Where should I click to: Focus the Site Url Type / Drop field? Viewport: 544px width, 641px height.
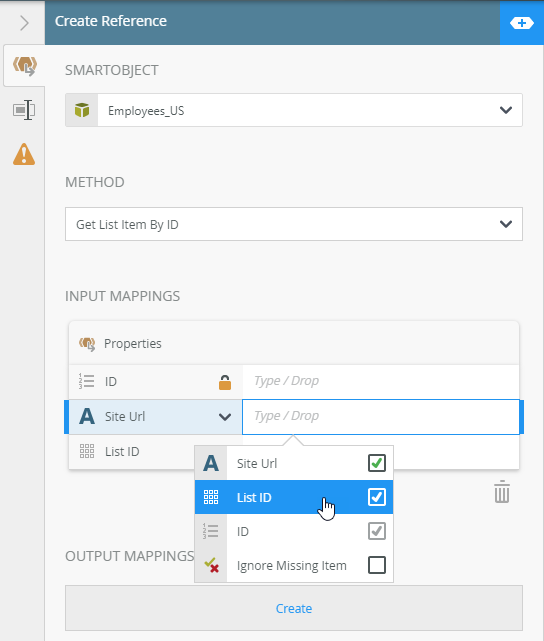pyautogui.click(x=381, y=417)
